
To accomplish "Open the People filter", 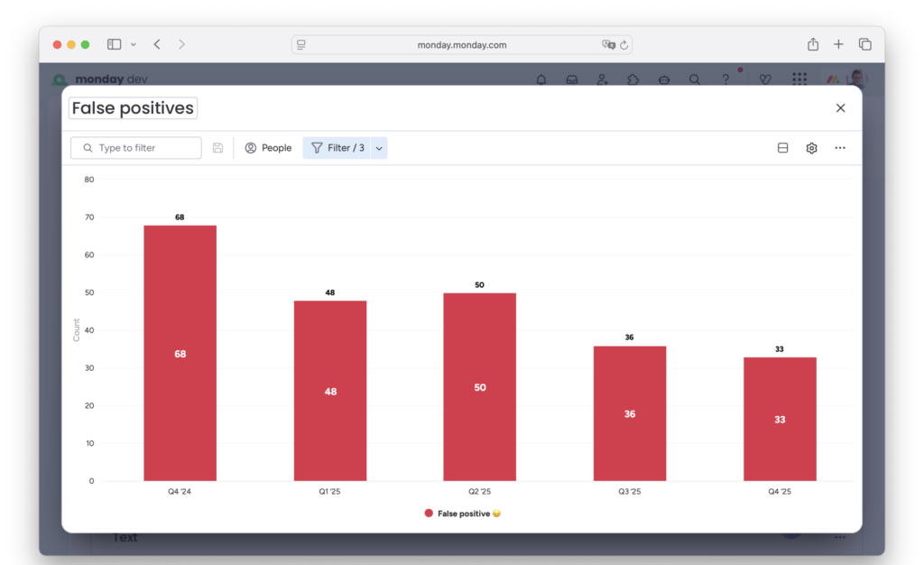I will pyautogui.click(x=268, y=148).
